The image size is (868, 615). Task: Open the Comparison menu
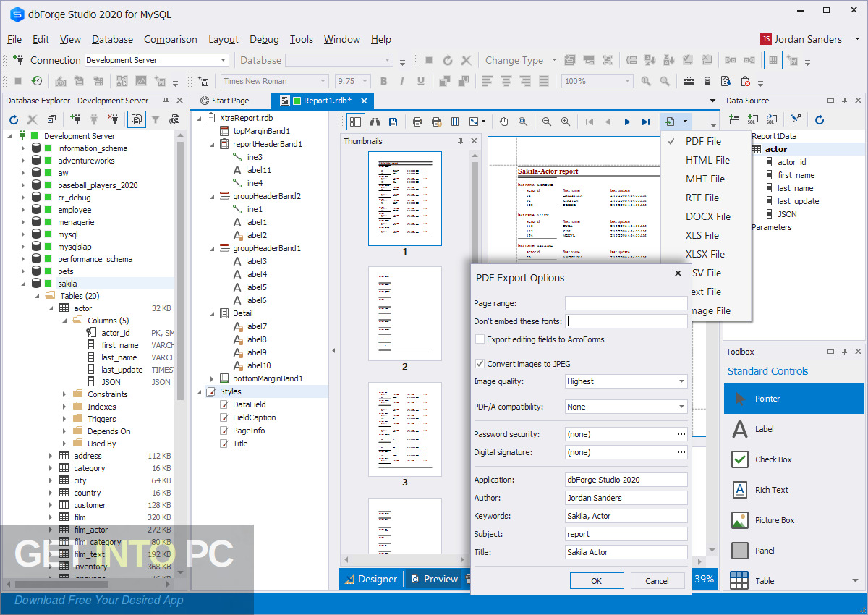coord(171,39)
